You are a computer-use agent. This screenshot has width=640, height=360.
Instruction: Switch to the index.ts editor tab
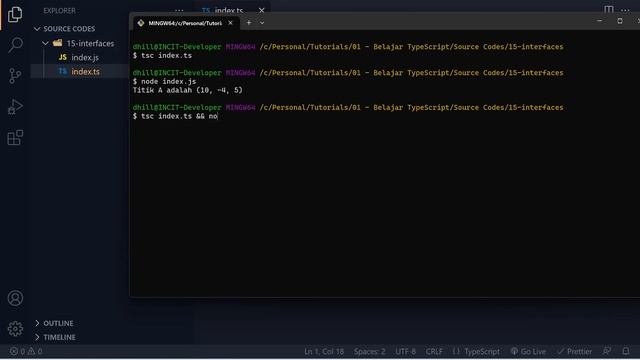coord(228,10)
